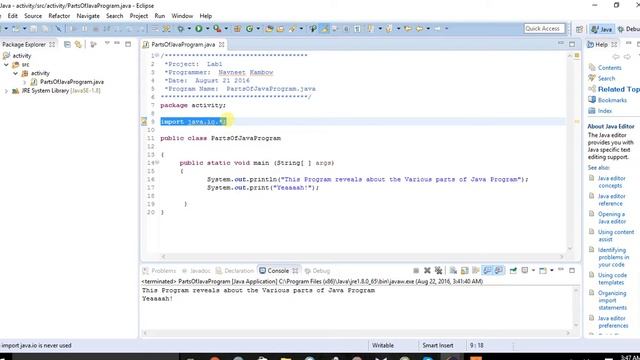
Task: Open Bookmarks in Help panel
Action: (x=612, y=100)
